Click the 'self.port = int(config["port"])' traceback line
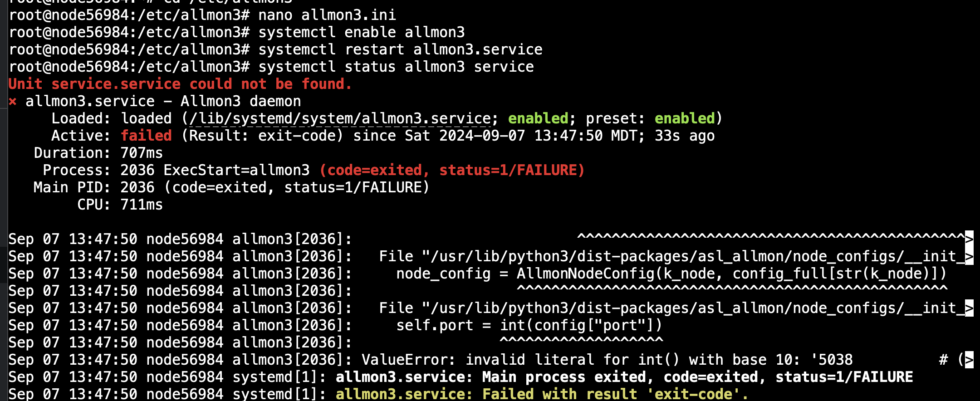 [x=529, y=325]
